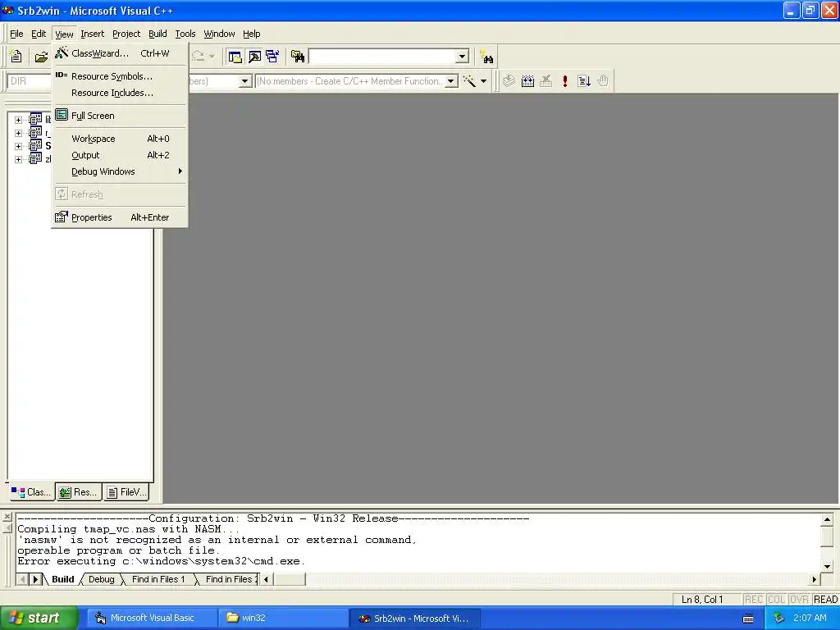Close the output pane with X button

click(7, 517)
